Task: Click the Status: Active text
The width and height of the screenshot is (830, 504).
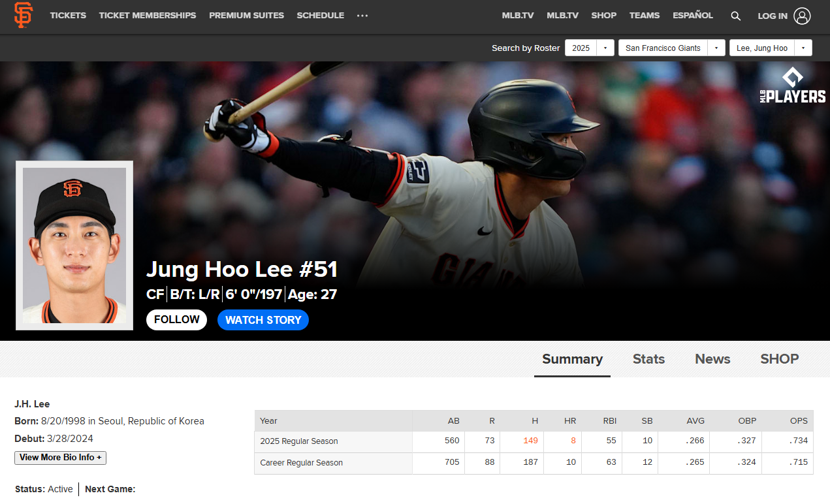Action: 44,489
